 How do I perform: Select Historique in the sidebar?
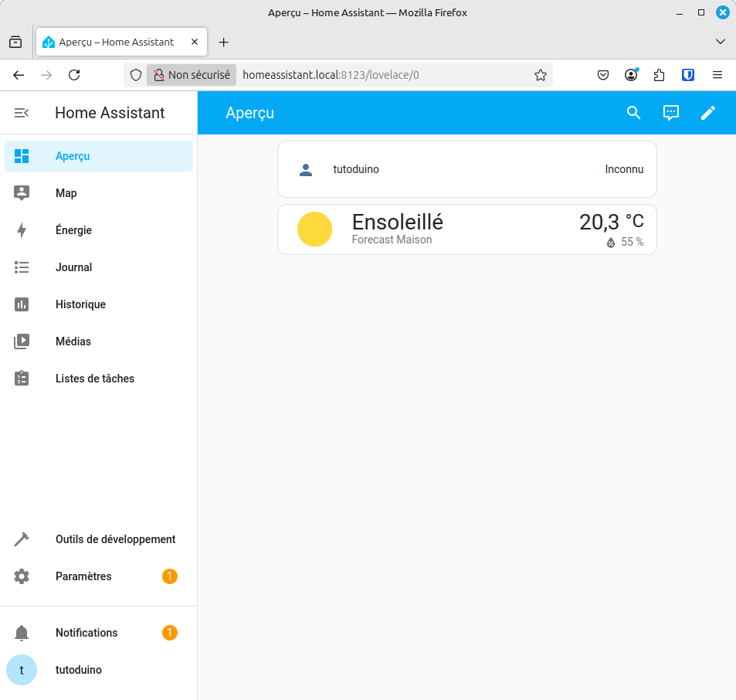[x=99, y=304]
